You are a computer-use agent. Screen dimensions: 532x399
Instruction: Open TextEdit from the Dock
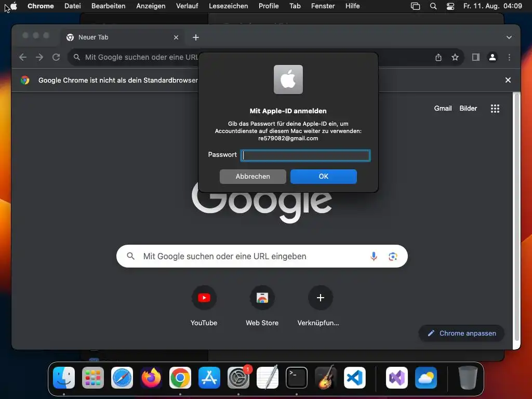268,378
